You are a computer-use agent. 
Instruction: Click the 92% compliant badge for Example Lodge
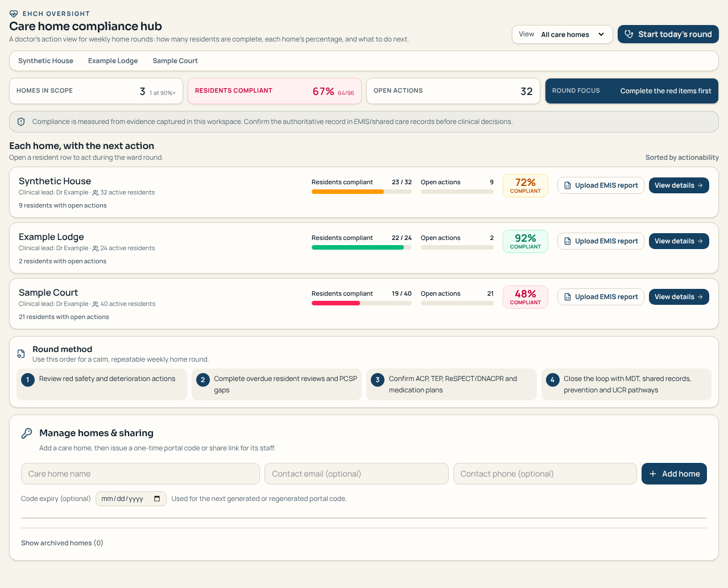point(526,241)
